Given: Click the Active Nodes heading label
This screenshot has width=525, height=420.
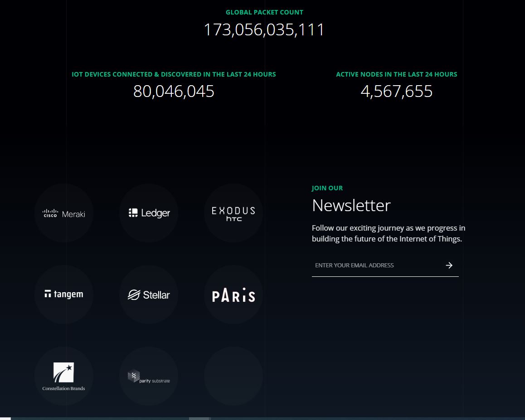Looking at the screenshot, I should tap(396, 74).
